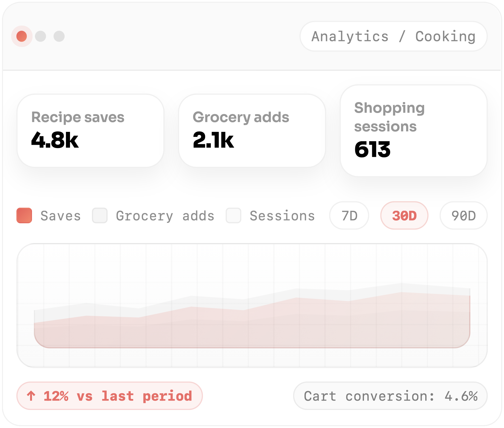
Task: Click the upward arrow in the growth badge
Action: [31, 395]
